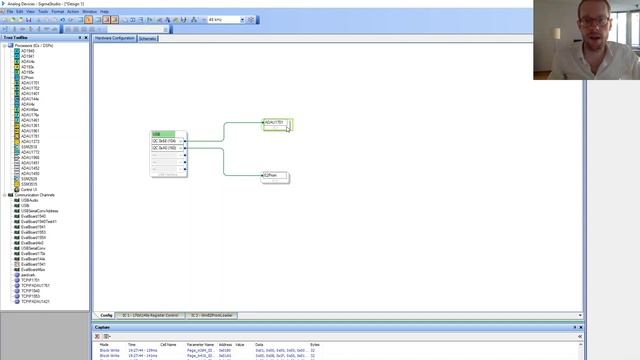Click the Save icon in the toolbar
Image resolution: width=640 pixels, height=360 pixels.
(29, 20)
